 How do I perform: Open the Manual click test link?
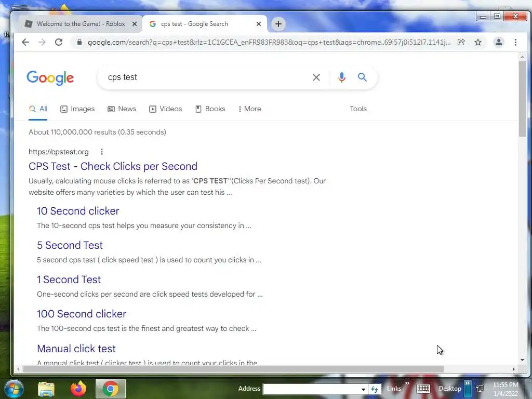[76, 349]
